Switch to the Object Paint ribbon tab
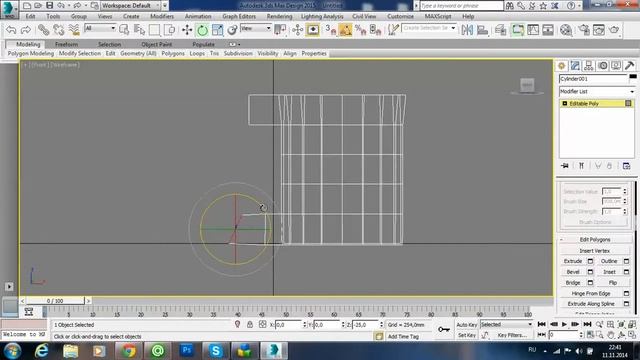 click(157, 44)
